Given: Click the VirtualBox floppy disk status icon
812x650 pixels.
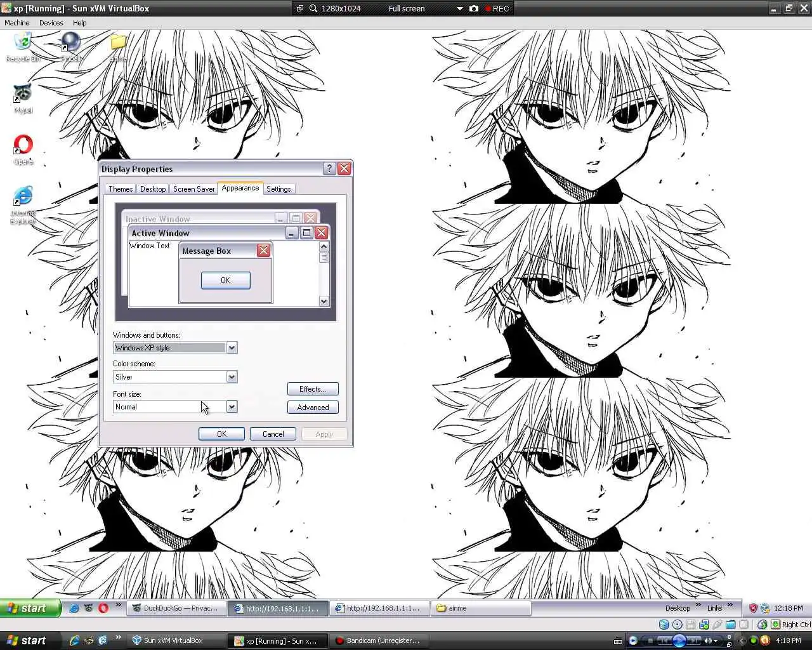Looking at the screenshot, I should pyautogui.click(x=691, y=625).
